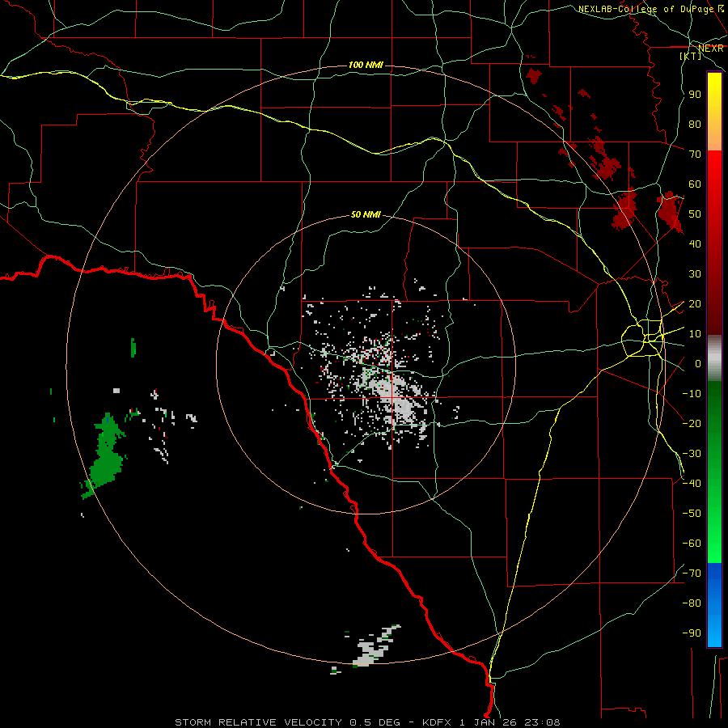Screen dimensions: 728x728
Task: Click the large green velocity blob at left
Action: pyautogui.click(x=104, y=455)
